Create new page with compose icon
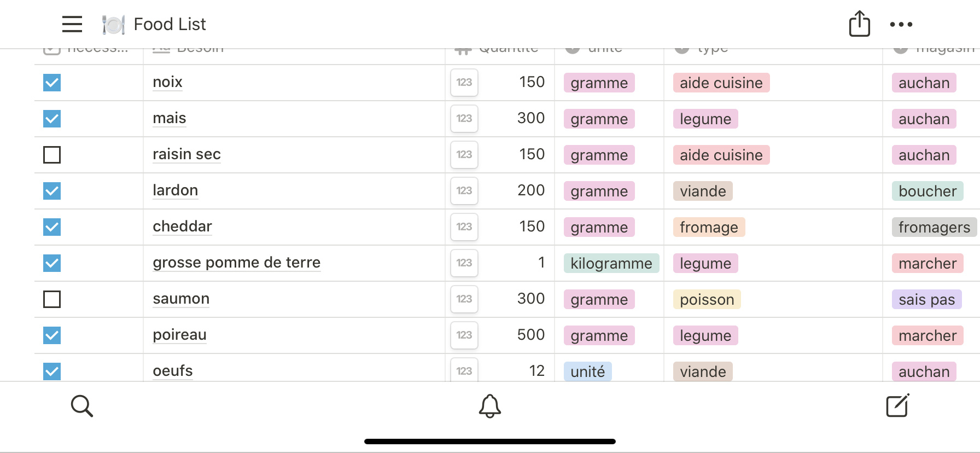 897,405
